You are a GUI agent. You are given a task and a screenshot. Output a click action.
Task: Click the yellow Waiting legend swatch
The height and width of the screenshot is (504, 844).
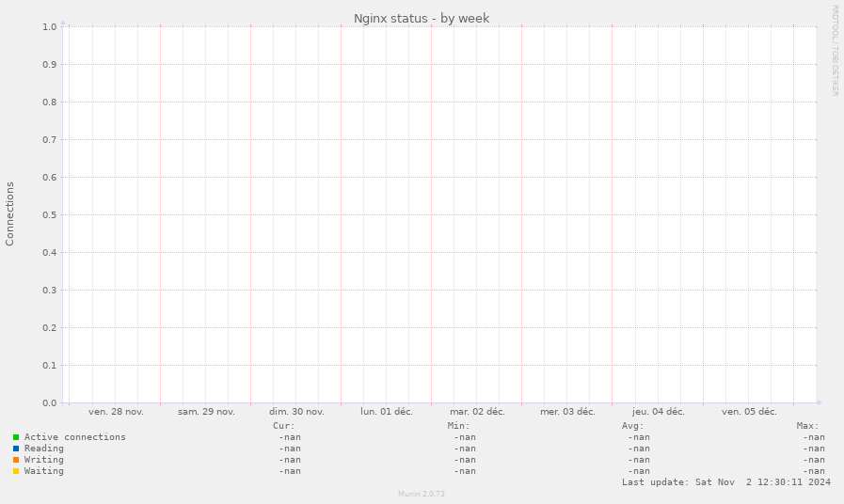point(16,471)
